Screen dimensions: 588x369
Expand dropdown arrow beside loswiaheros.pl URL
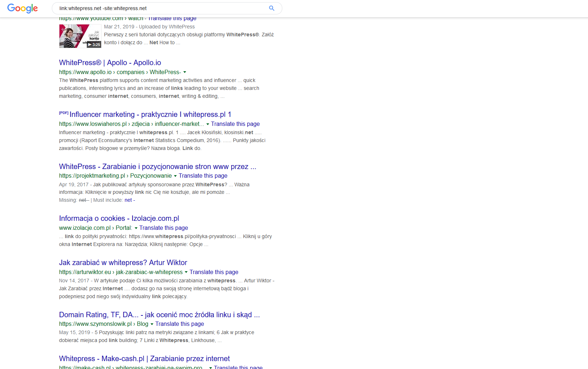tap(208, 124)
